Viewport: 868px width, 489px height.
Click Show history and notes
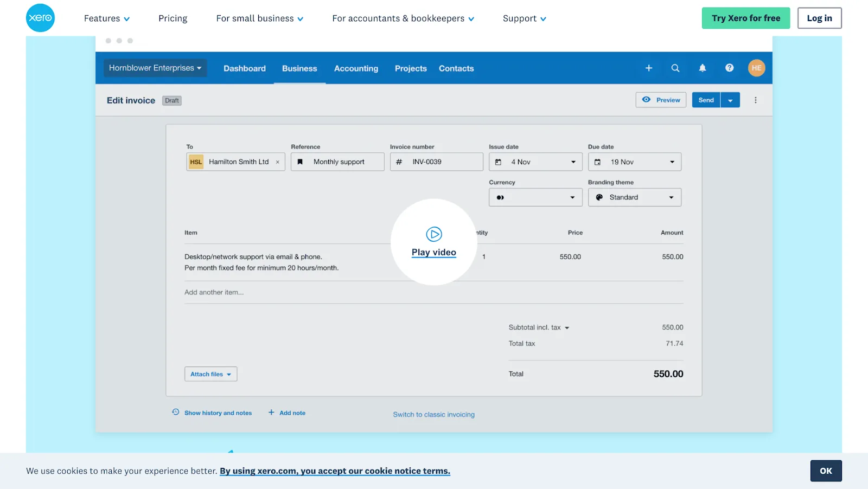[218, 413]
